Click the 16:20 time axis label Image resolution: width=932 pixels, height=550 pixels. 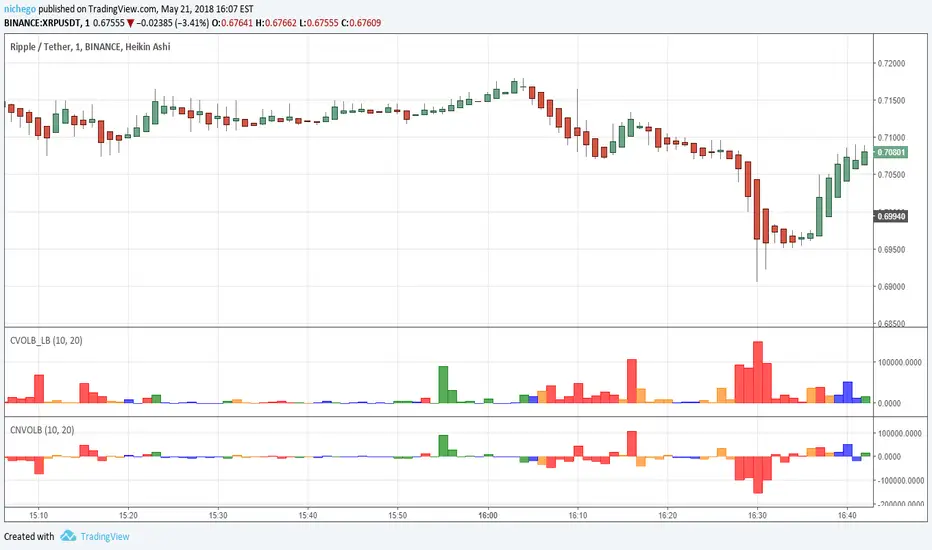667,515
